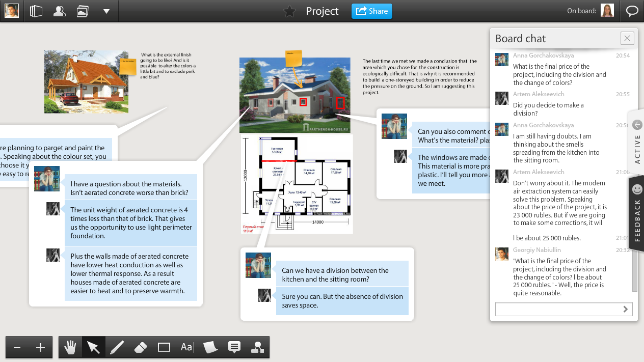Click yellow sticky note on orange house
Viewport: 644px width, 362px height.
tap(127, 66)
